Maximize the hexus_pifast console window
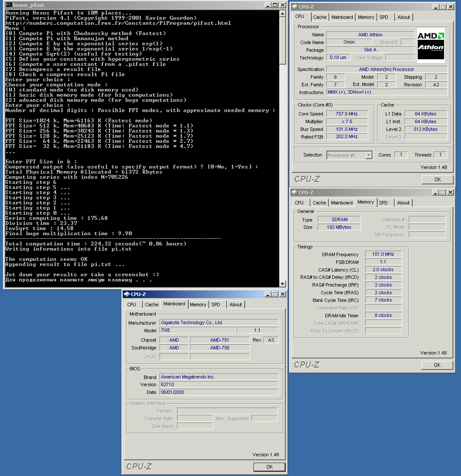This screenshot has width=461, height=476. click(x=275, y=5)
